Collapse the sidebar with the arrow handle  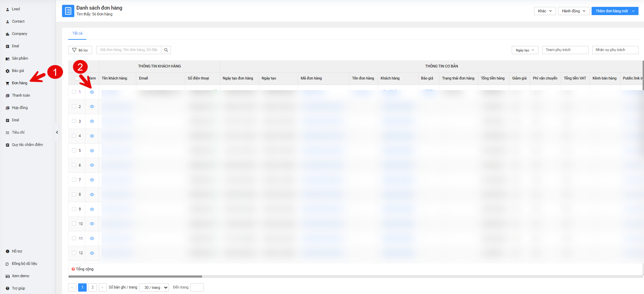[57, 132]
